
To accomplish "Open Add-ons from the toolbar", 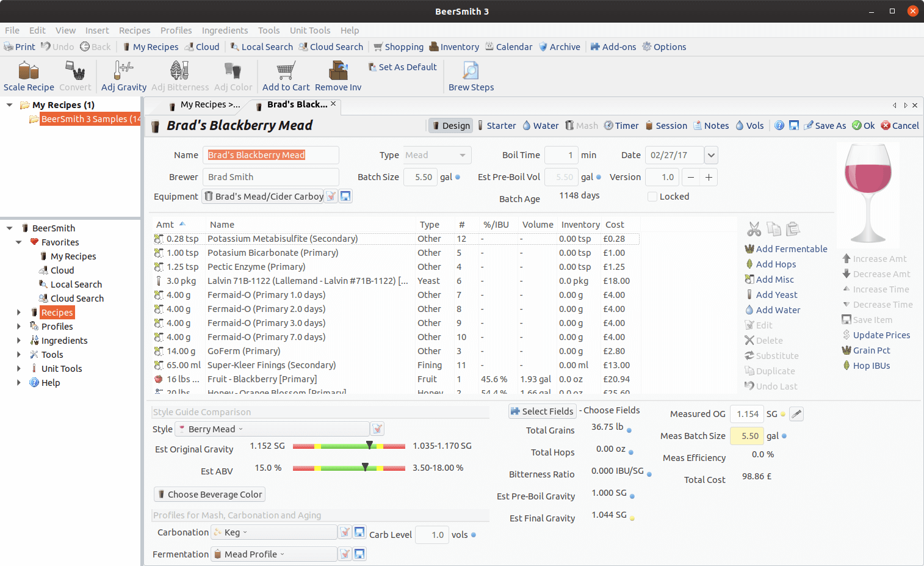I will 613,47.
